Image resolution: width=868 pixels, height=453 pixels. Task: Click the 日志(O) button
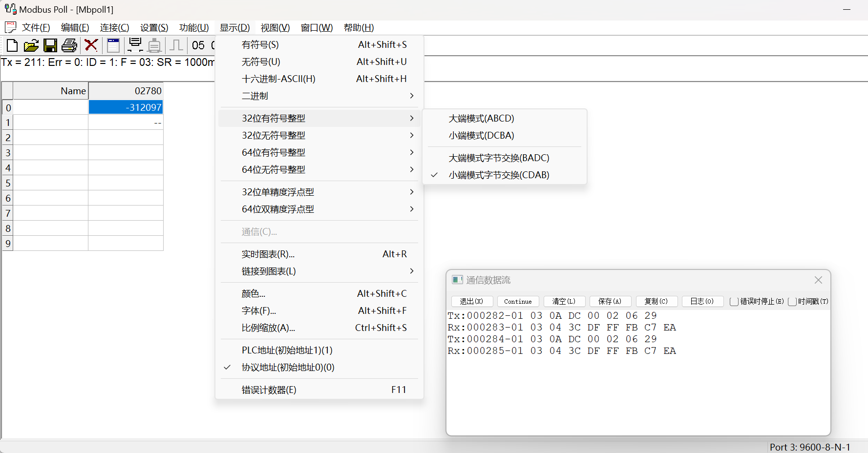(x=702, y=302)
